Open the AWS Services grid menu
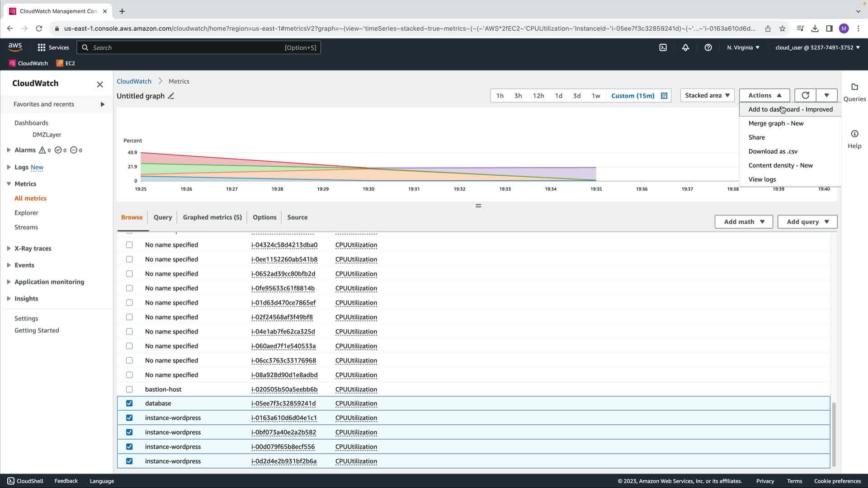This screenshot has height=488, width=868. [x=42, y=47]
